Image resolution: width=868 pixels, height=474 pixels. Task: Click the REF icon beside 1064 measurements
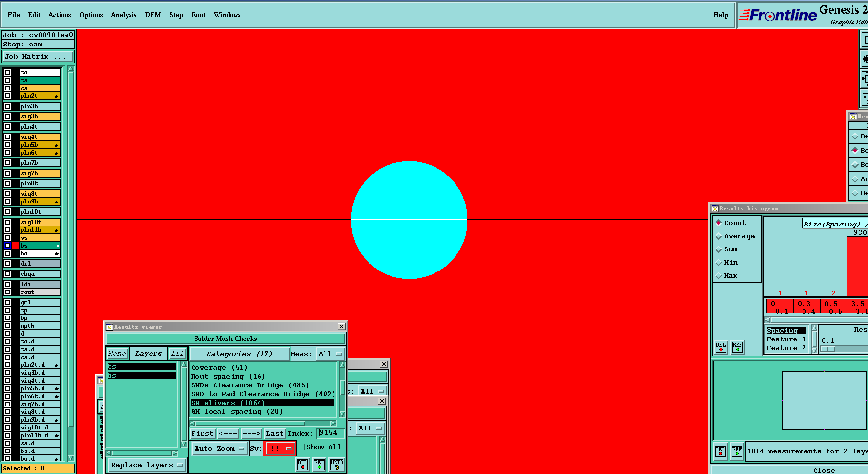point(737,451)
